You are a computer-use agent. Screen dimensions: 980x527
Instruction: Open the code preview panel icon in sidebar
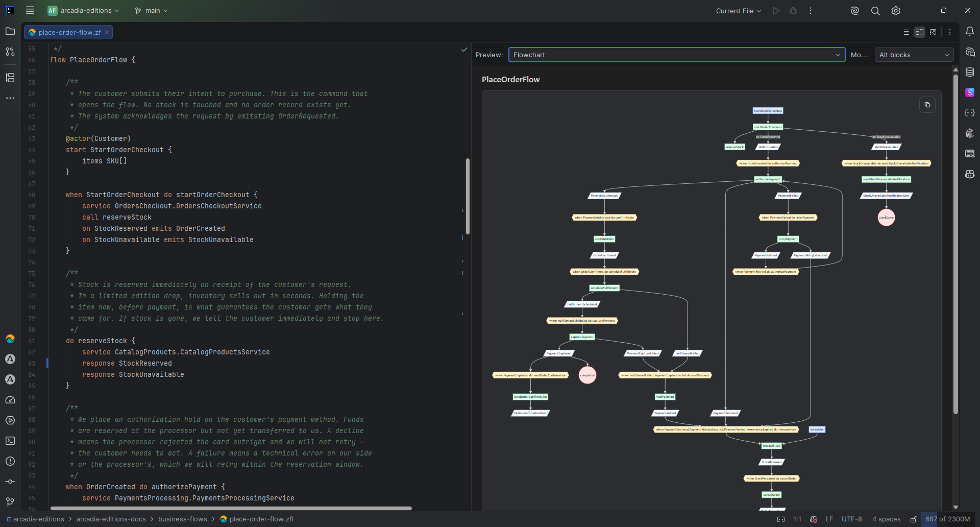tap(970, 154)
